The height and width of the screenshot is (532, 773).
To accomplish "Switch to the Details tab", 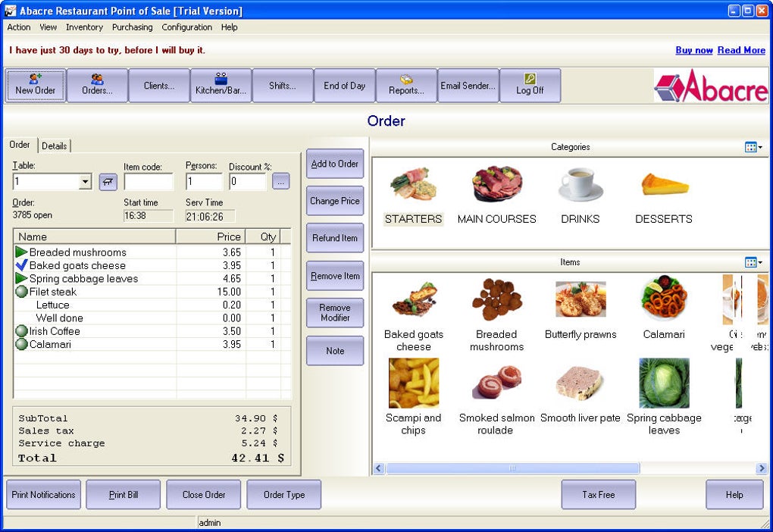I will pos(55,146).
